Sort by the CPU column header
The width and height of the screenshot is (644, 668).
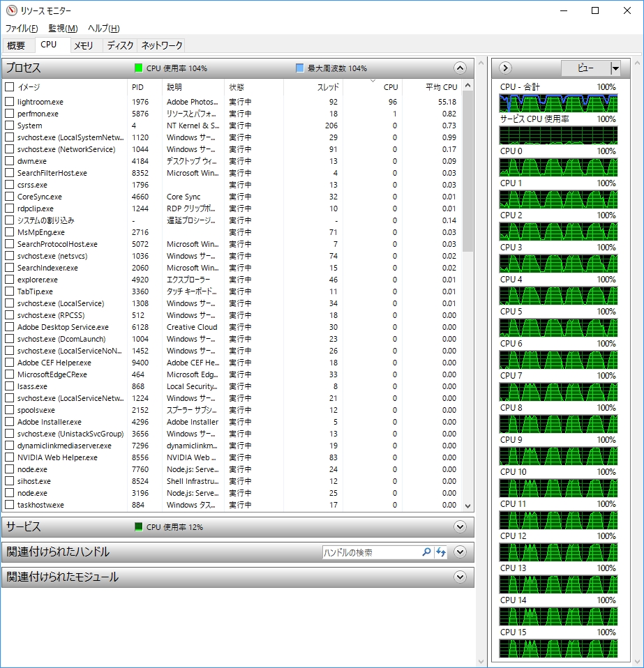[x=373, y=87]
